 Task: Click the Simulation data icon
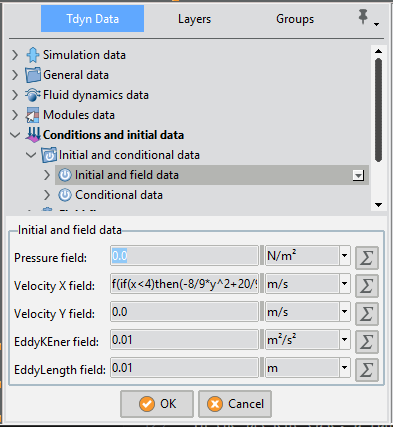coord(33,55)
